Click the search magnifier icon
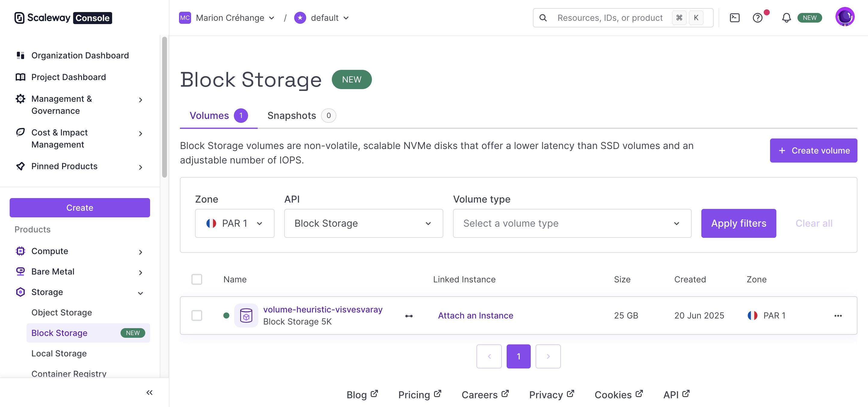 tap(543, 18)
